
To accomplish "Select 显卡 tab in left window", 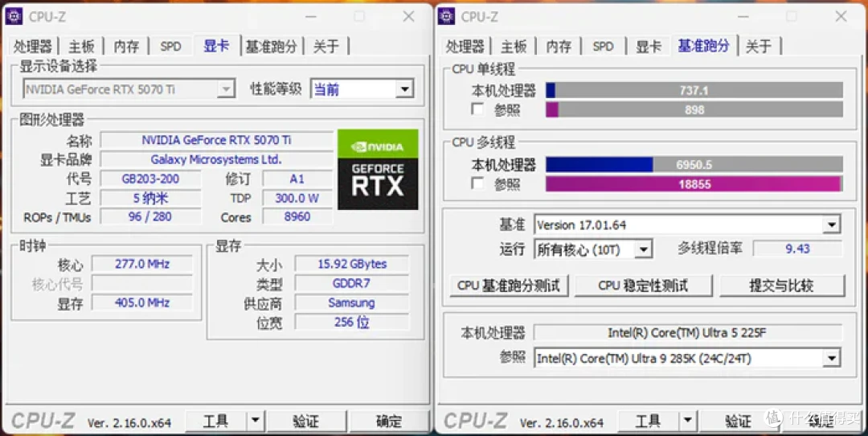I will tap(216, 45).
